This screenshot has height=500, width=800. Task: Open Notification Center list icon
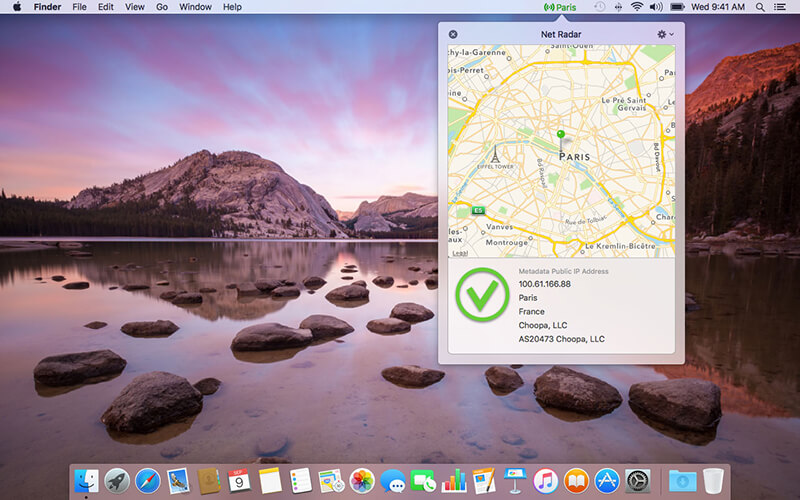pos(780,7)
